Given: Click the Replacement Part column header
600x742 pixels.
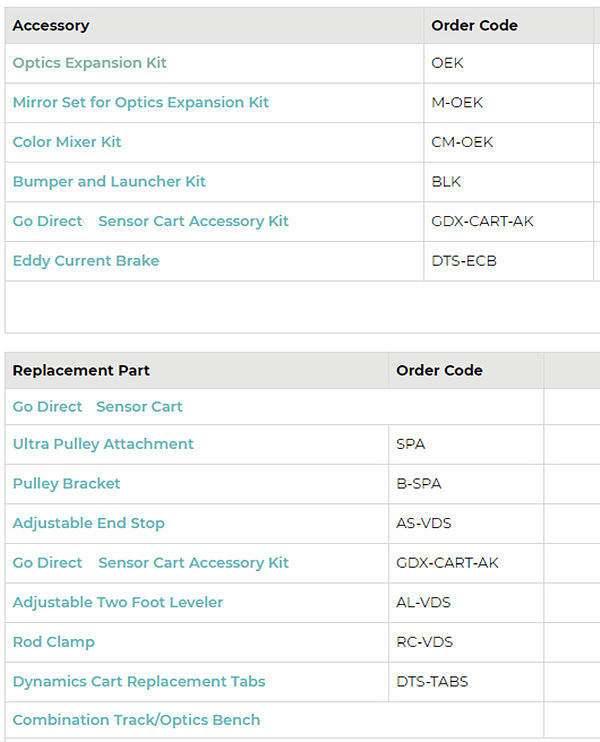Looking at the screenshot, I should click(x=81, y=370).
